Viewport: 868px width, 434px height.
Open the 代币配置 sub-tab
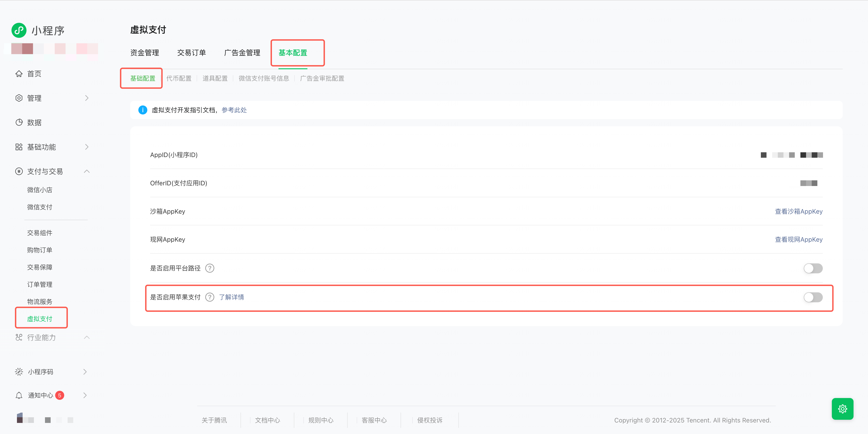(179, 78)
